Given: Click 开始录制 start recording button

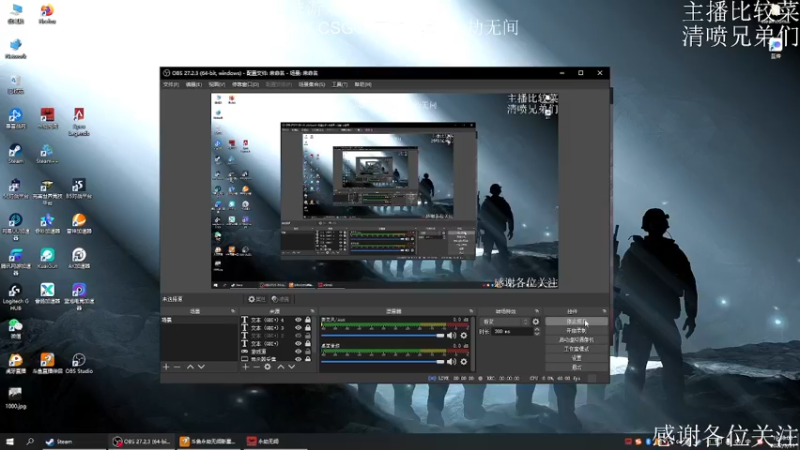Looking at the screenshot, I should coord(576,331).
